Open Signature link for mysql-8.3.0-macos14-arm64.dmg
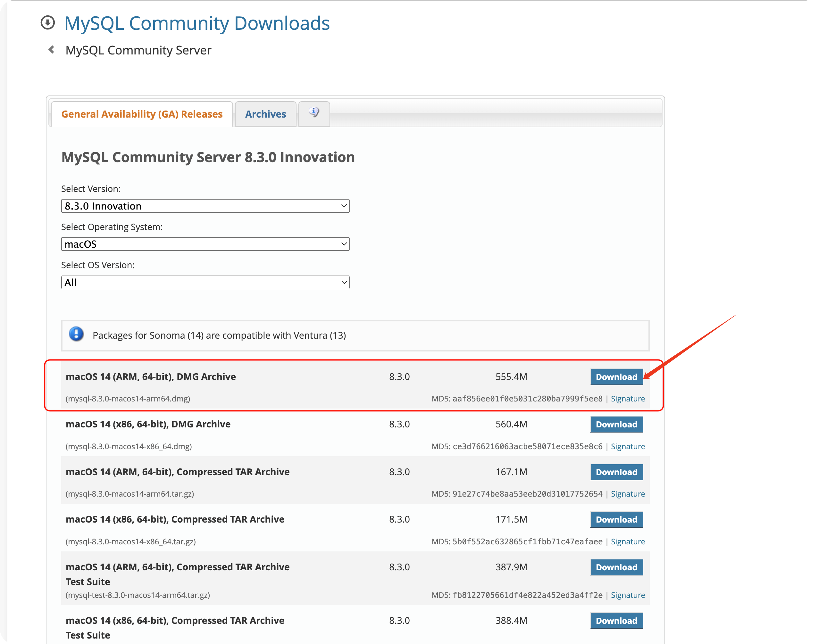 tap(628, 399)
